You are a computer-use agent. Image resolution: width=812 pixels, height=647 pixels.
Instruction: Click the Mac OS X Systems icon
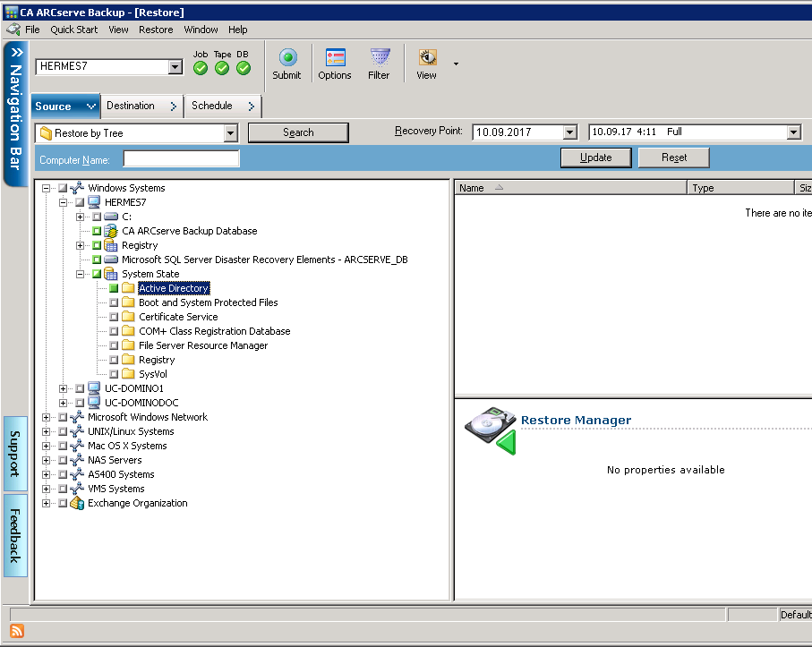coord(77,445)
